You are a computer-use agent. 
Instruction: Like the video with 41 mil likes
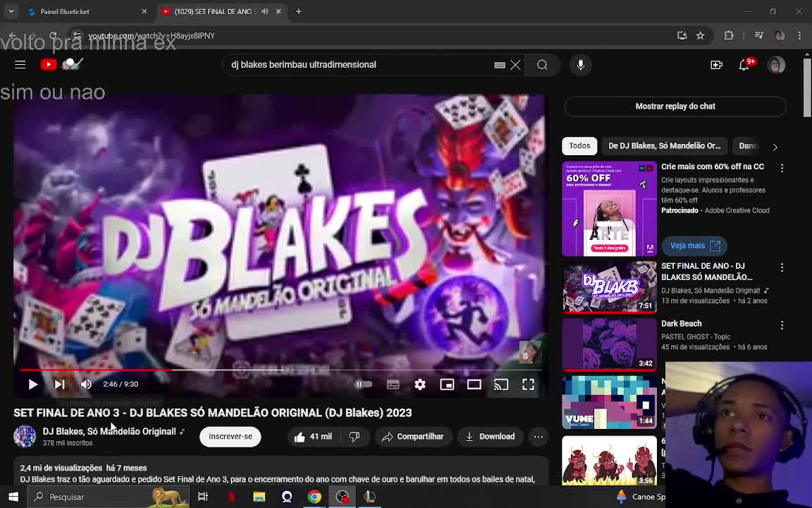click(313, 437)
